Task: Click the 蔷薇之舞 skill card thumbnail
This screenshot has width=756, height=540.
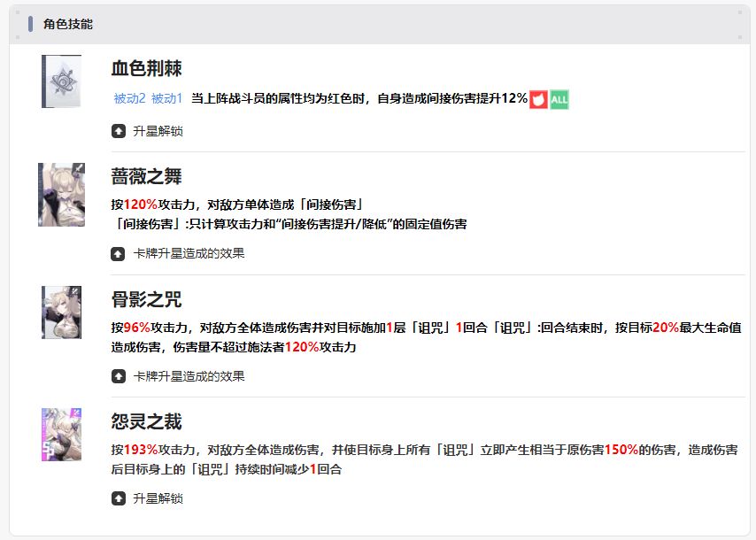Action: (61, 194)
